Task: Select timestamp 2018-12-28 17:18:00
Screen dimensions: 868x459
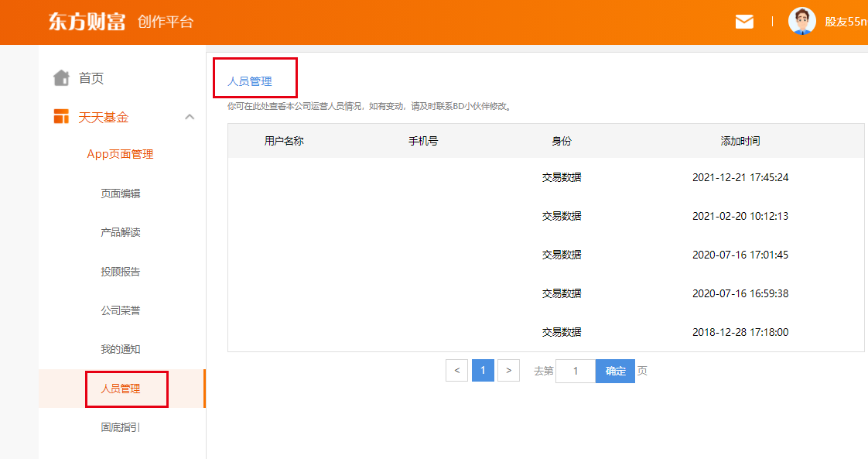Action: click(740, 332)
